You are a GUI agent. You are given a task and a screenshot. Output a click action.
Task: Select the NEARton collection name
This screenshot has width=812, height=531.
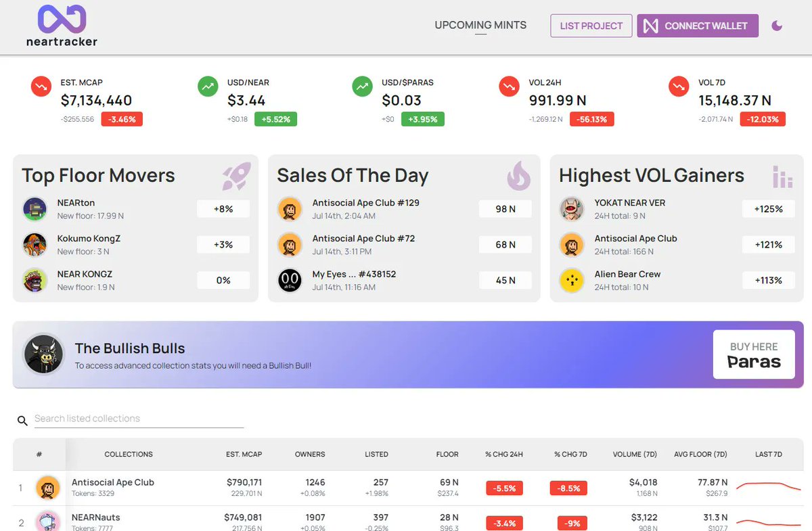click(x=76, y=203)
